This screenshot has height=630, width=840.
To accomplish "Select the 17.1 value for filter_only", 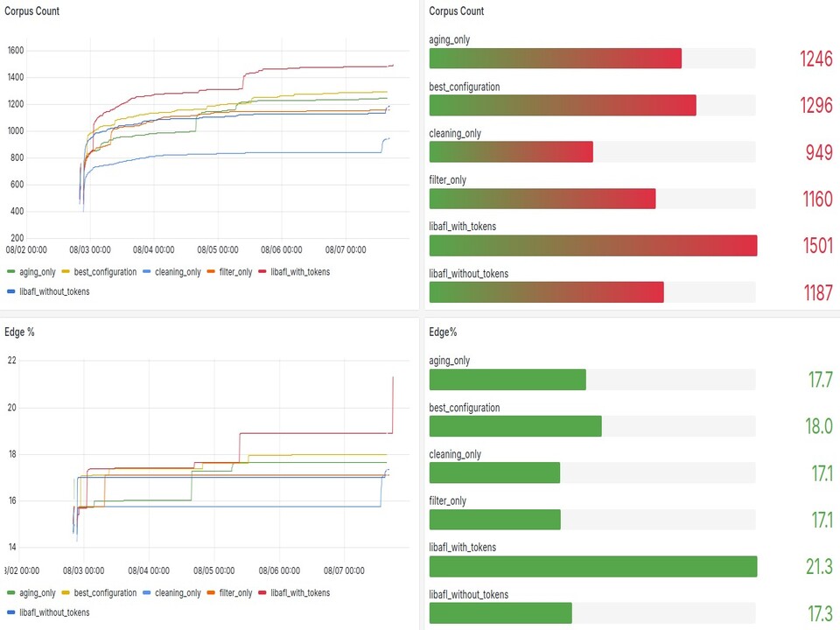I will (822, 520).
